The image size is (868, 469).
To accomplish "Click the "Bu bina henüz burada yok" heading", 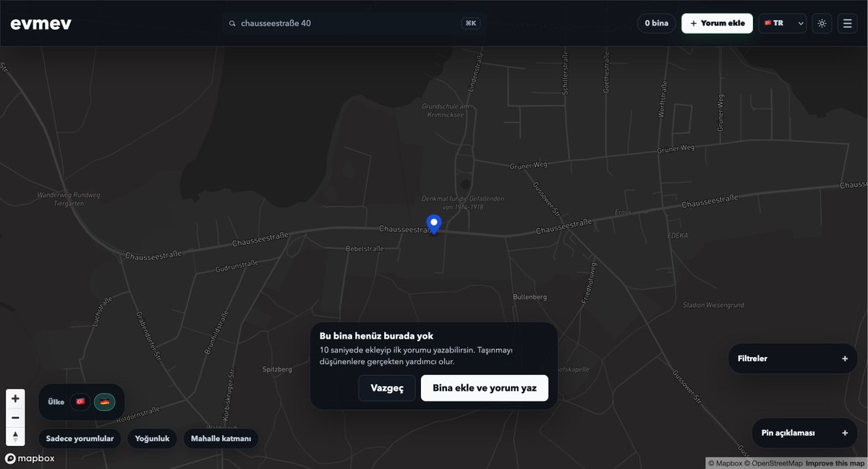I will tap(376, 335).
